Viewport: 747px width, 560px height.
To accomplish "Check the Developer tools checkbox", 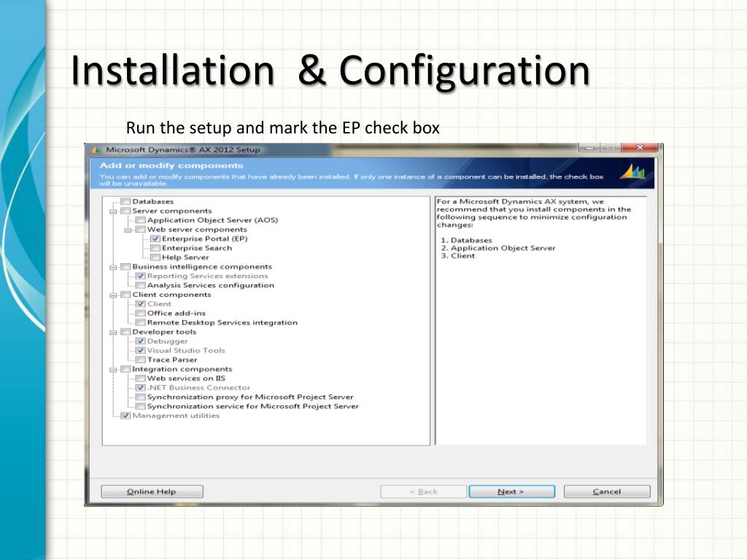I will point(125,332).
